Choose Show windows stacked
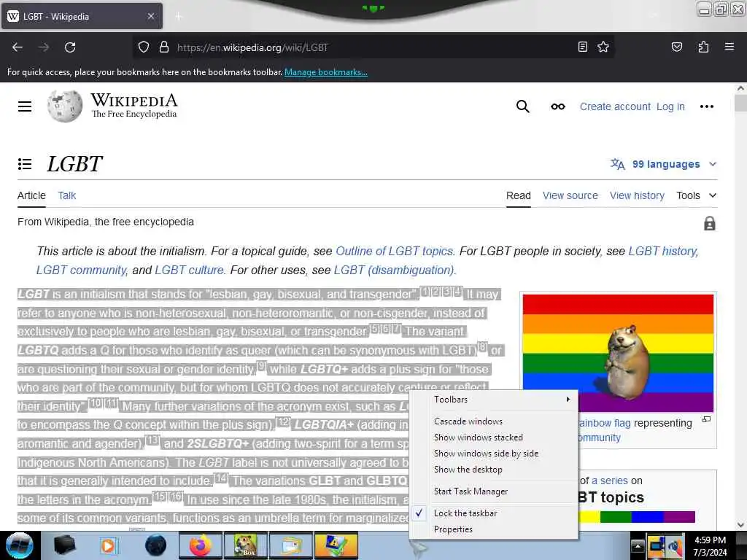This screenshot has height=560, width=747. point(479,437)
